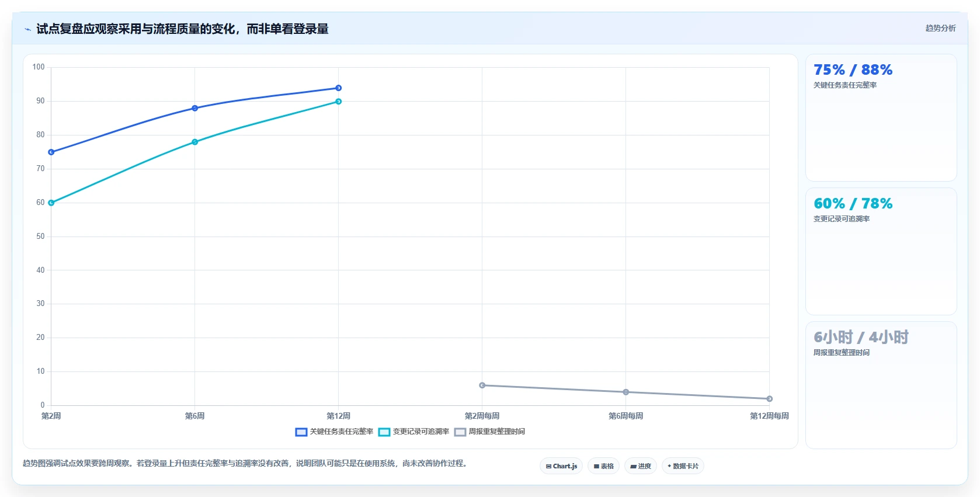Click the x-axis label 第12周每周

[770, 416]
